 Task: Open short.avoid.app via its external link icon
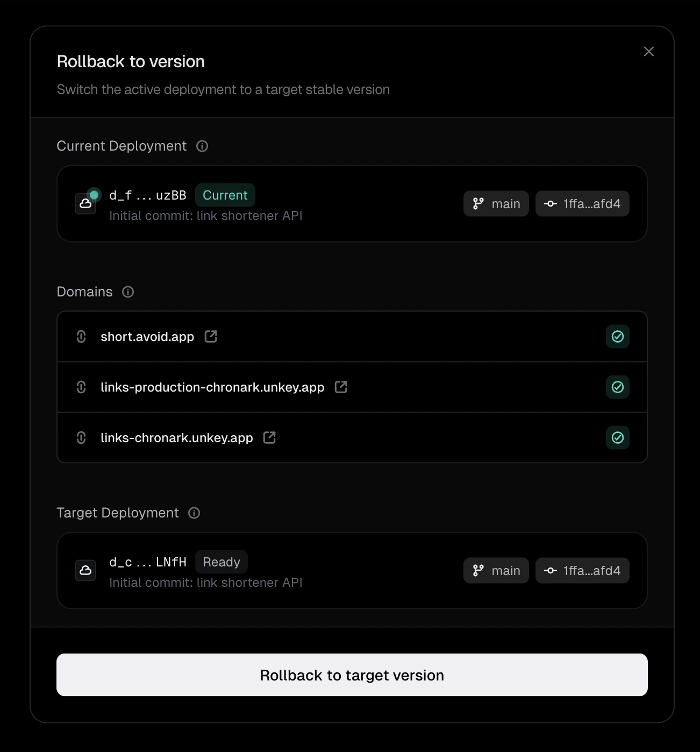pyautogui.click(x=210, y=336)
